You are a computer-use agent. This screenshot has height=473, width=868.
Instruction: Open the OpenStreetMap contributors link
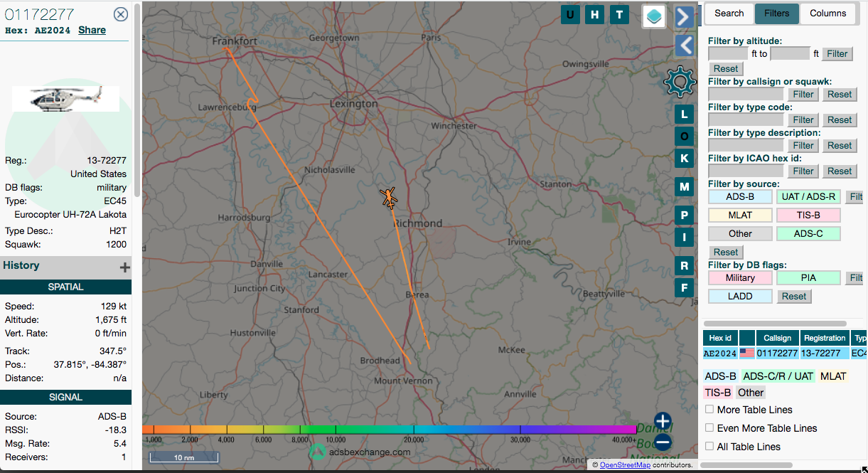pyautogui.click(x=625, y=465)
